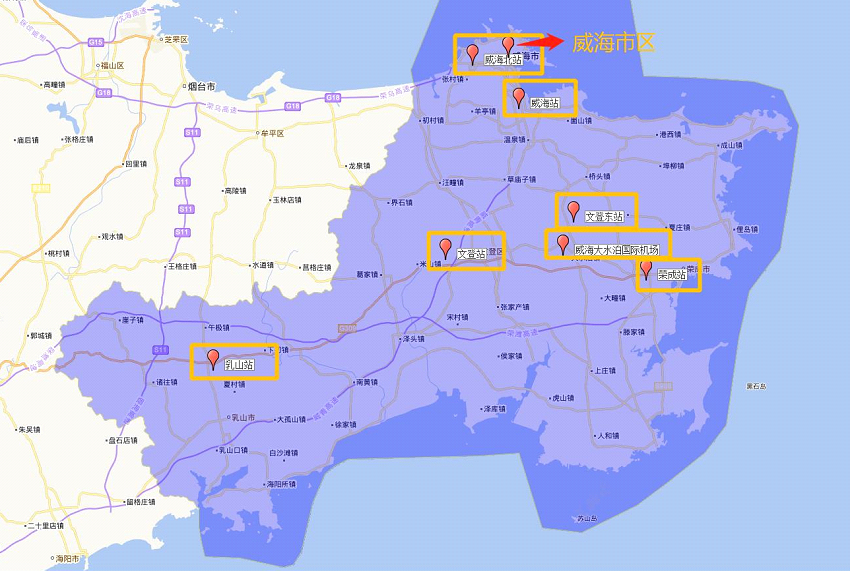Click the 桃村镇 town label
The image size is (850, 571).
(x=58, y=253)
